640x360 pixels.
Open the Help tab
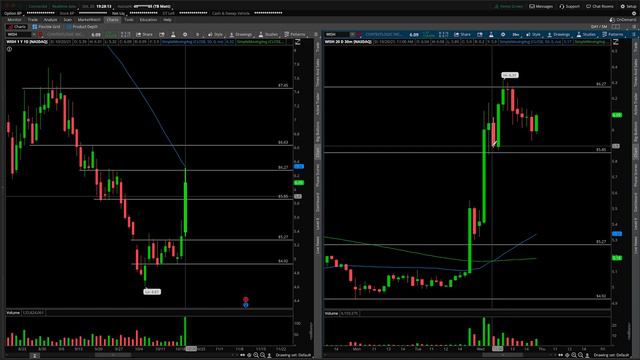(x=167, y=20)
